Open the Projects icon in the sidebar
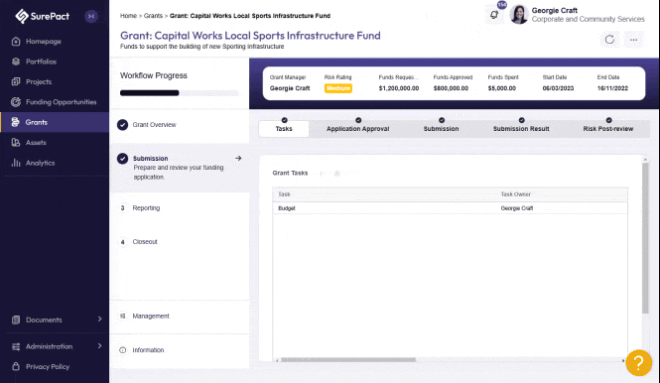Screen dimensions: 660x383 tap(16, 82)
